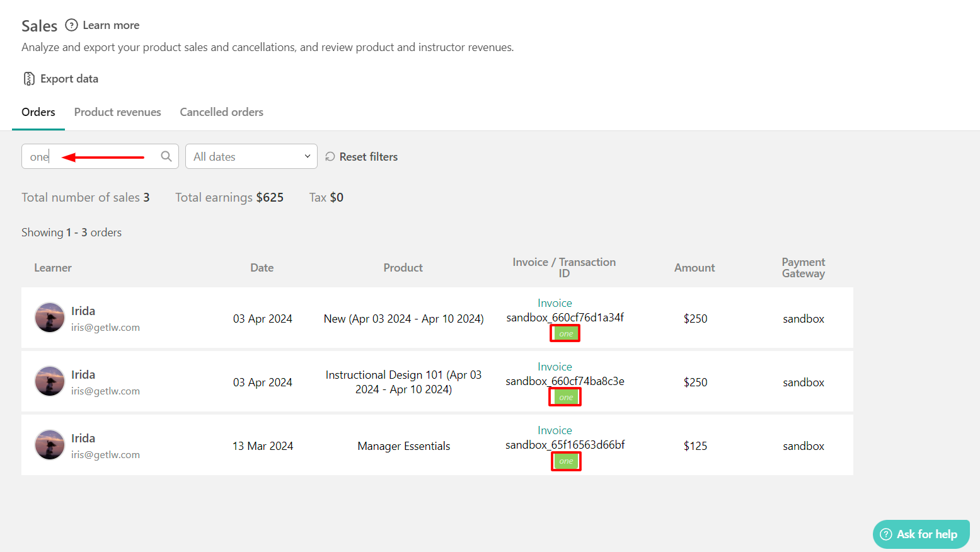The width and height of the screenshot is (980, 552).
Task: Click the chevron on the date filter
Action: click(307, 156)
